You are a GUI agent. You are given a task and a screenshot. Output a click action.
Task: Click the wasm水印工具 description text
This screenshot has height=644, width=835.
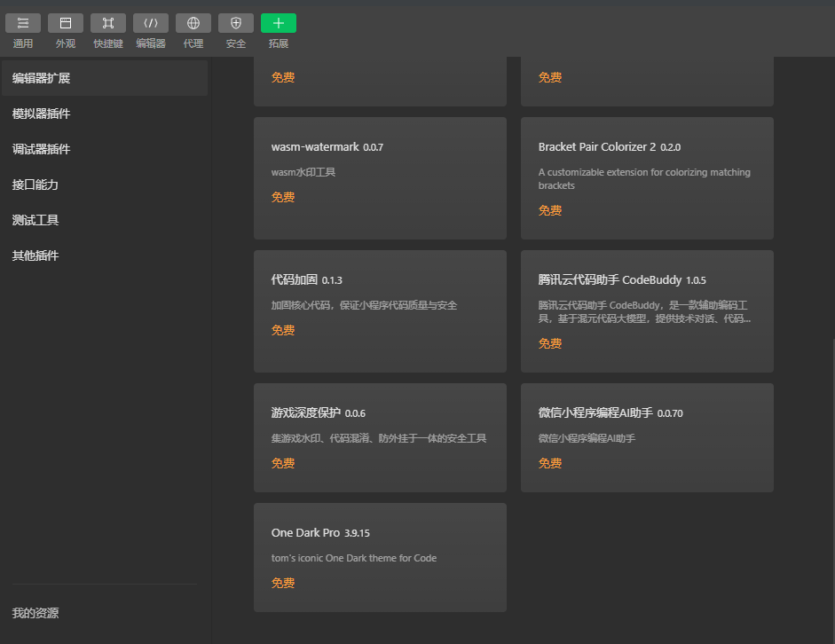pos(303,172)
